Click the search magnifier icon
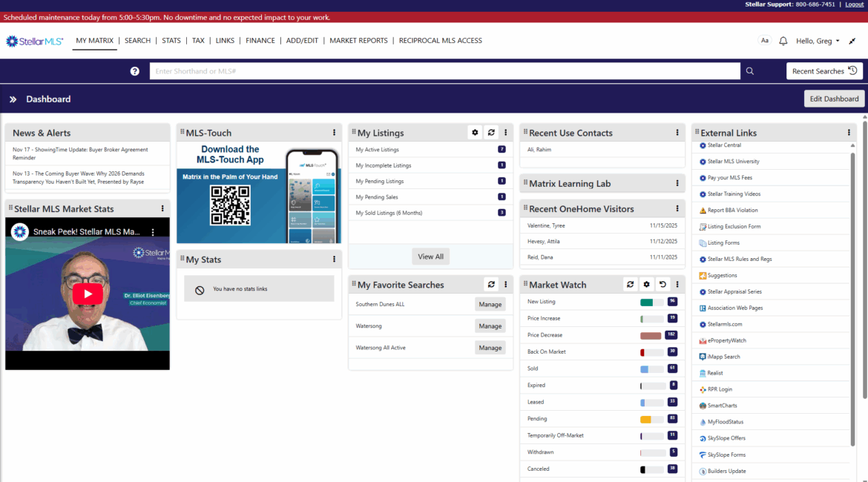Viewport: 868px width, 482px height. (750, 71)
